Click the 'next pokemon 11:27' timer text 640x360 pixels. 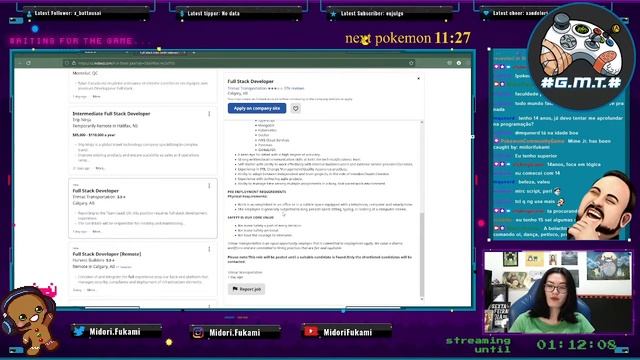(408, 38)
